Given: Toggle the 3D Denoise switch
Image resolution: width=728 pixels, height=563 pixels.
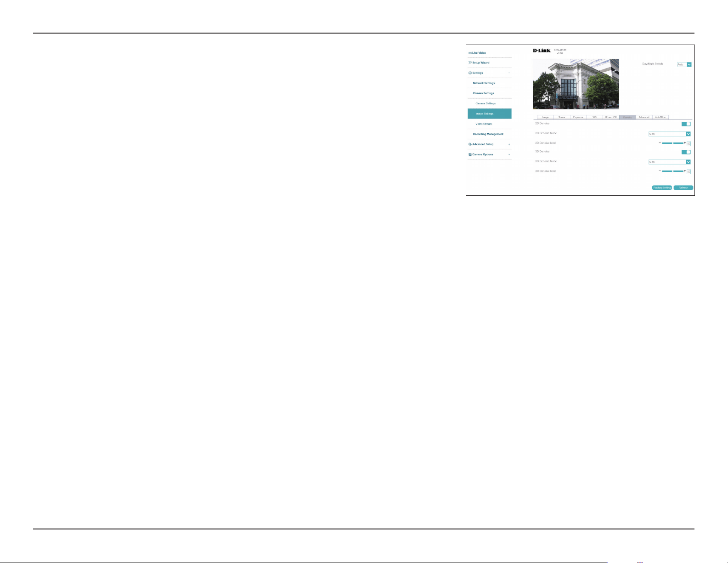Looking at the screenshot, I should [x=686, y=152].
